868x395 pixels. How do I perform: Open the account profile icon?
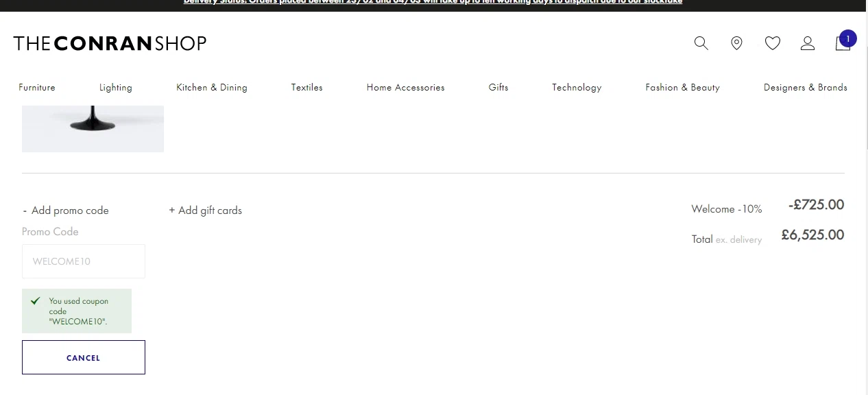coord(808,43)
